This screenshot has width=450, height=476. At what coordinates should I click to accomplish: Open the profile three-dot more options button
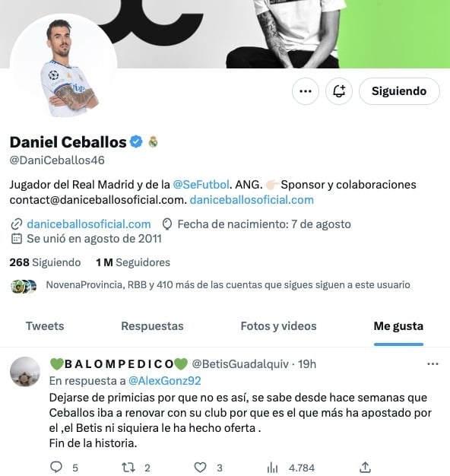306,91
